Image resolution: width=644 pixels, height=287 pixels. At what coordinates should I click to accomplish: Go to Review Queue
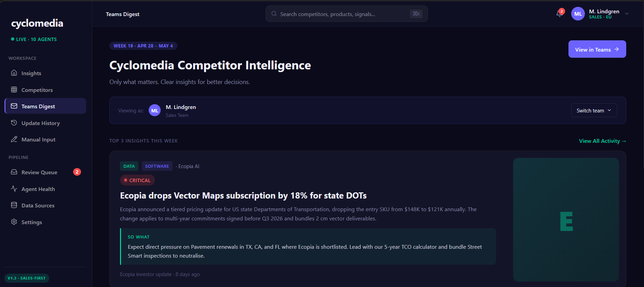45,172
